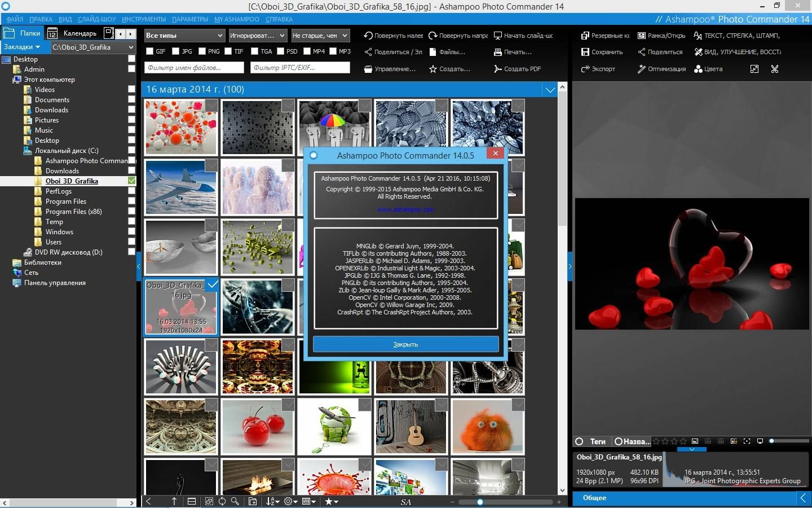The width and height of the screenshot is (812, 508).
Task: Open Резервные копии backup tool
Action: (x=605, y=36)
